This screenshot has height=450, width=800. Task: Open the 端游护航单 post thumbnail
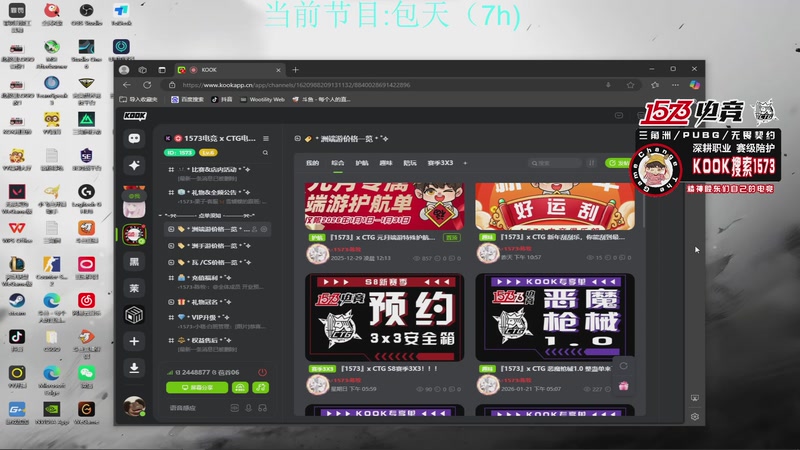[385, 206]
